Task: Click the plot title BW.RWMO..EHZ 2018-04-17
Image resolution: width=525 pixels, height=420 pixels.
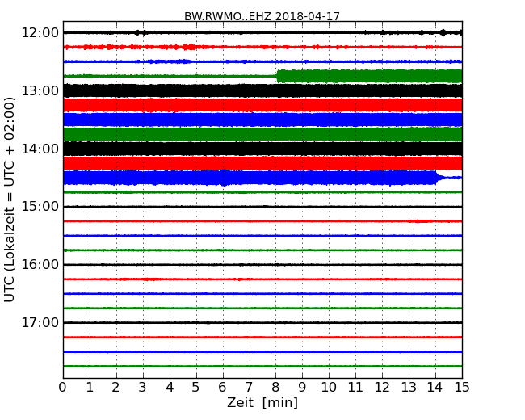Action: tap(262, 16)
